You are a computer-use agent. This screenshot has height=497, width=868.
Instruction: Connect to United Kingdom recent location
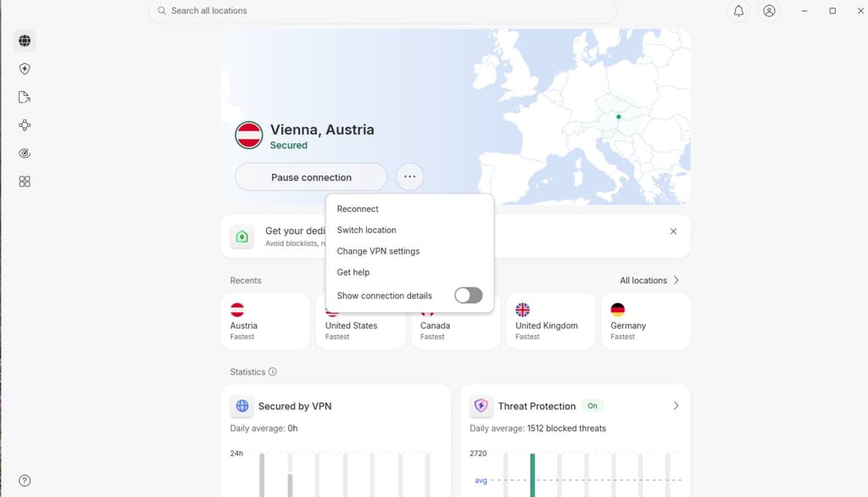pos(551,321)
